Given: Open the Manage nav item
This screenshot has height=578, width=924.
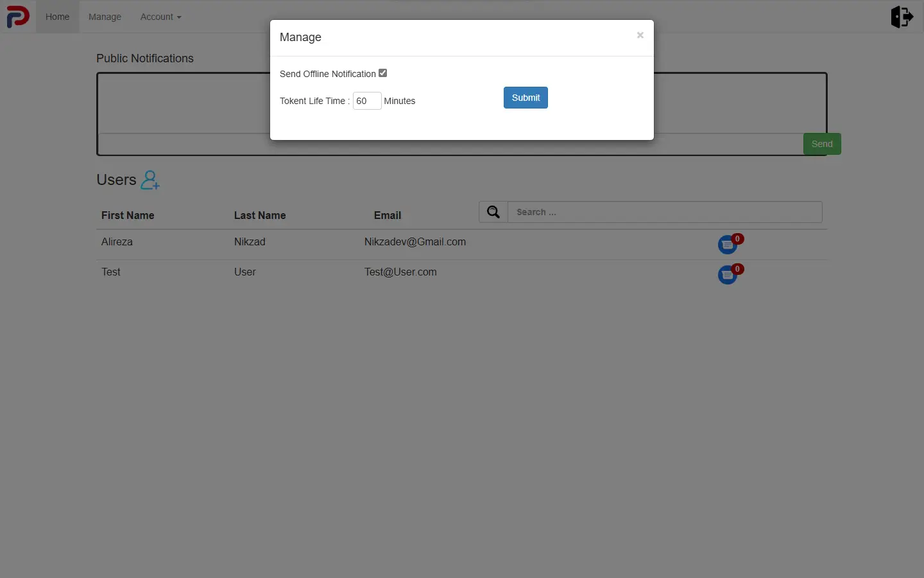Looking at the screenshot, I should coord(105,17).
